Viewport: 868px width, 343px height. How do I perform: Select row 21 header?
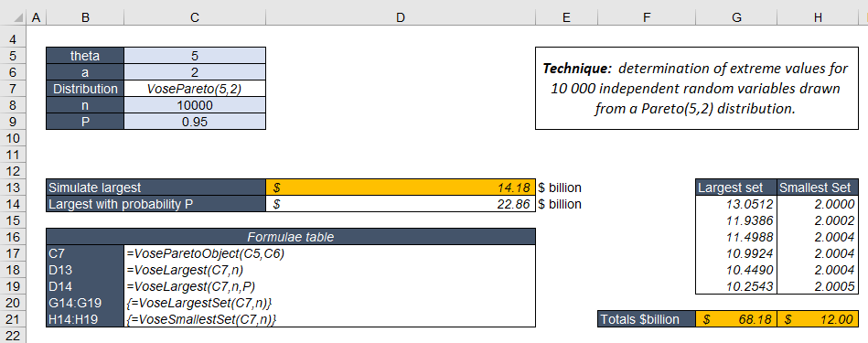pyautogui.click(x=14, y=319)
